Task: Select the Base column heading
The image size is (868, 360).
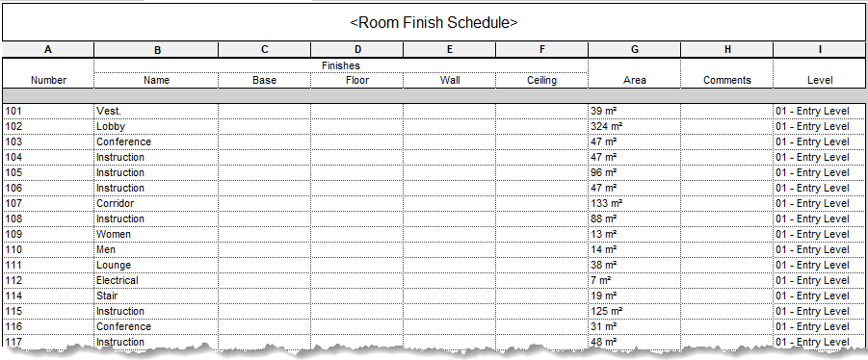Action: (265, 80)
